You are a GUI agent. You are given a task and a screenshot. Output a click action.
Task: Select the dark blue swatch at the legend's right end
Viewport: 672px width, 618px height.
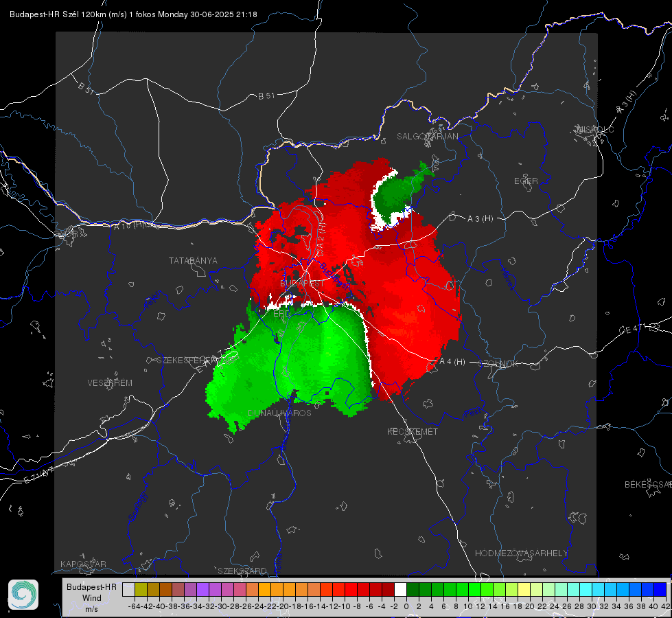coord(660,589)
